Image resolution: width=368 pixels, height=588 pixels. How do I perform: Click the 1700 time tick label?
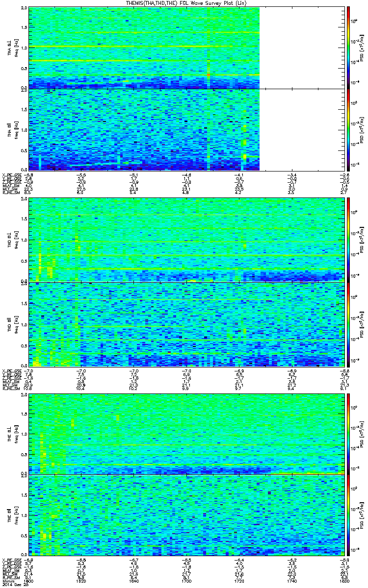coord(186,582)
